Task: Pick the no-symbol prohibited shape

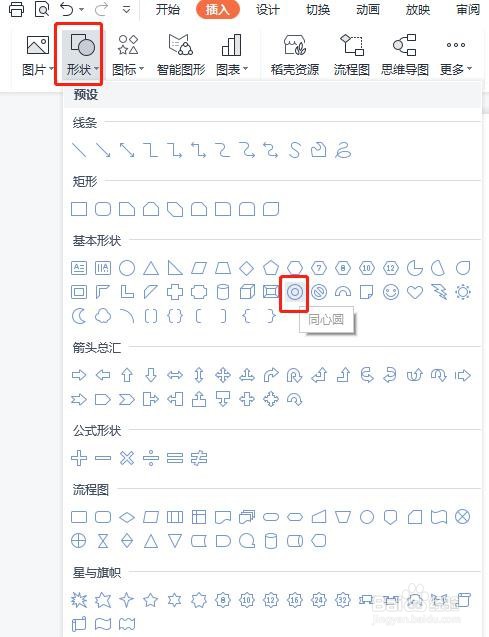Action: click(x=319, y=292)
